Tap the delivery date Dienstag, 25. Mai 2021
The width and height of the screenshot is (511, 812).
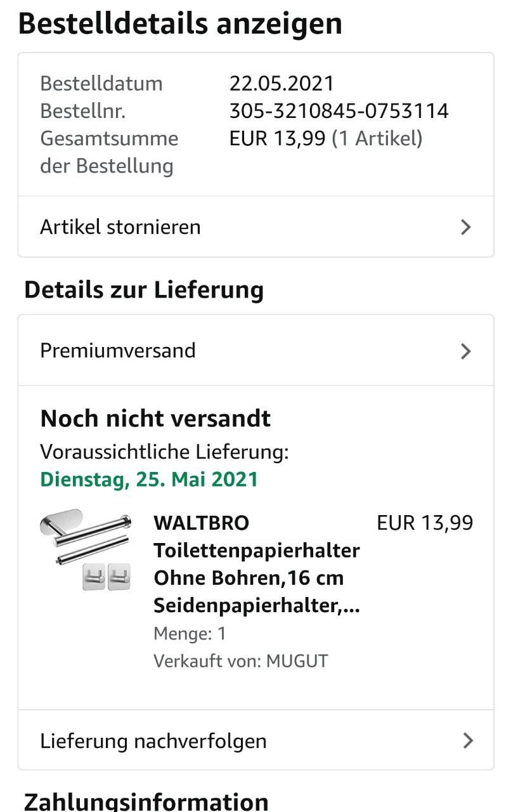click(149, 479)
